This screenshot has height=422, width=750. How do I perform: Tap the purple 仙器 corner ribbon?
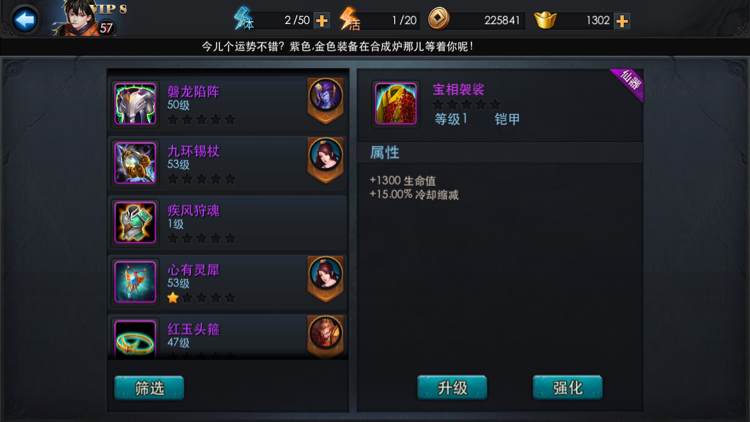pyautogui.click(x=629, y=82)
